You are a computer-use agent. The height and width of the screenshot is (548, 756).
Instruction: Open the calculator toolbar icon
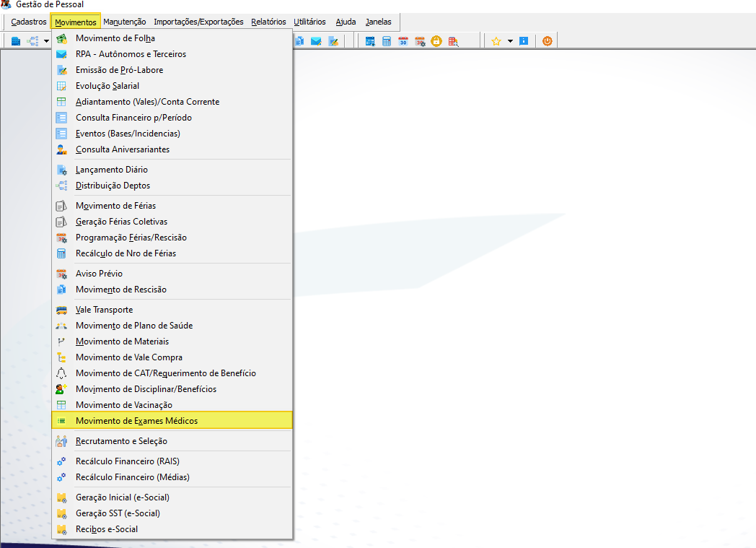click(387, 41)
